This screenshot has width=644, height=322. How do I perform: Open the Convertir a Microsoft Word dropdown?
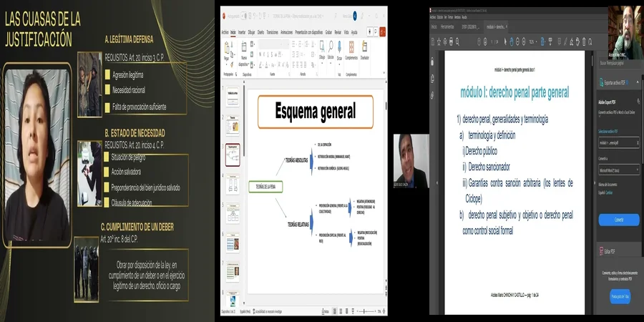click(619, 169)
